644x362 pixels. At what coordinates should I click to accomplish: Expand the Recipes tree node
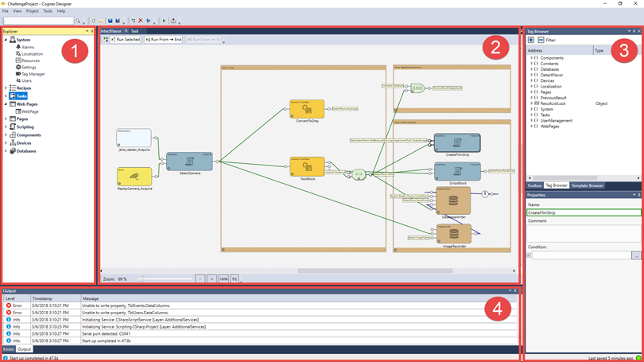pyautogui.click(x=6, y=88)
